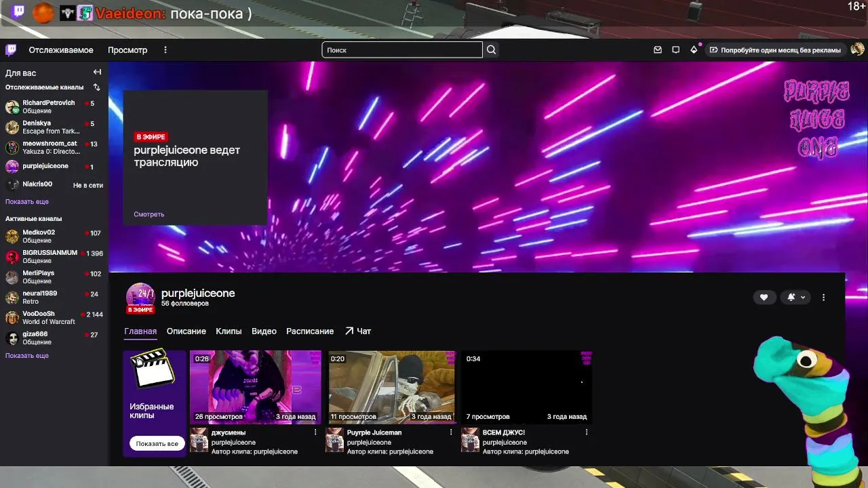The image size is (868, 488).
Task: Open the inbox notifications icon
Action: coord(658,50)
